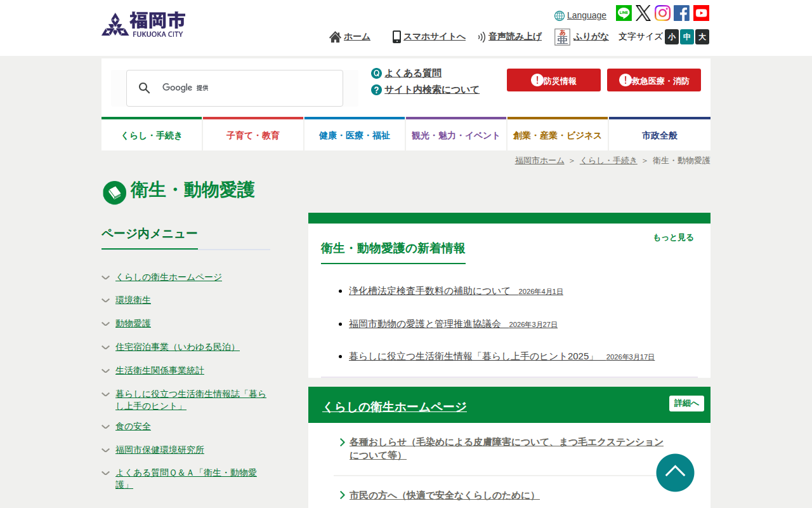This screenshot has width=812, height=508.
Task: Click chevron beside 生活衛生関係事業統計
Action: pyautogui.click(x=106, y=371)
